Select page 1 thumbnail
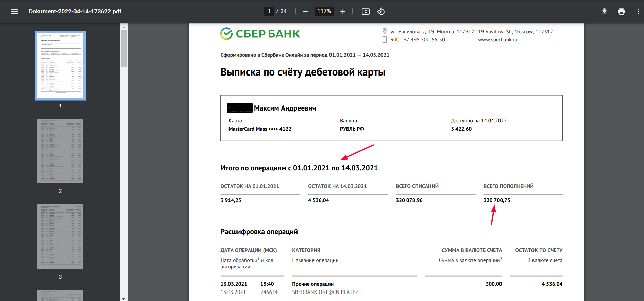644x301 pixels. (x=60, y=66)
